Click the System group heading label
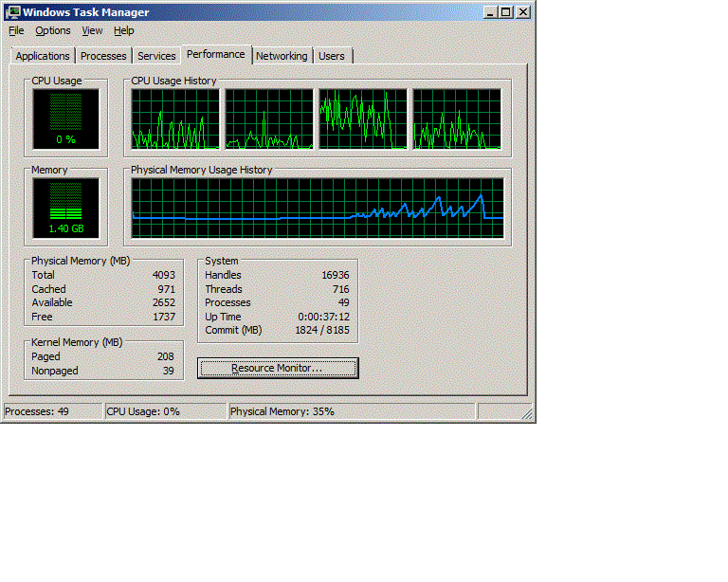The image size is (728, 582). coord(222,261)
